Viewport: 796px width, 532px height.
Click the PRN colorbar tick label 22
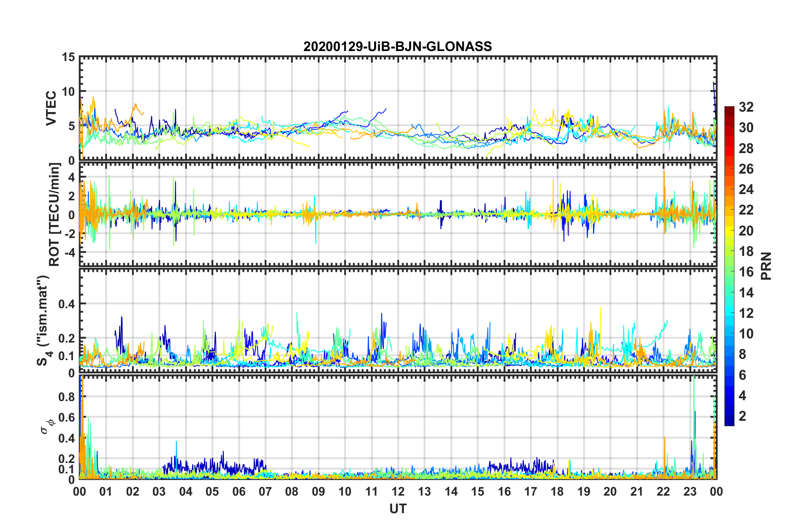coord(746,210)
